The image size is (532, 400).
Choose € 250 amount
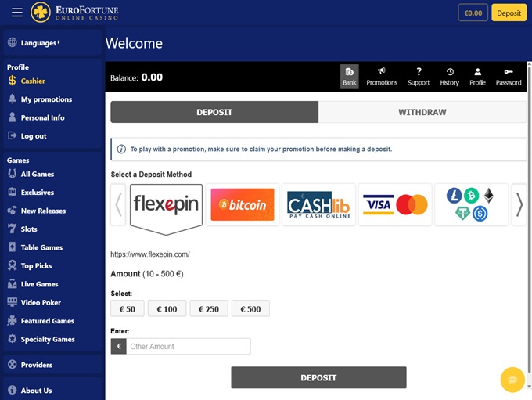[209, 308]
